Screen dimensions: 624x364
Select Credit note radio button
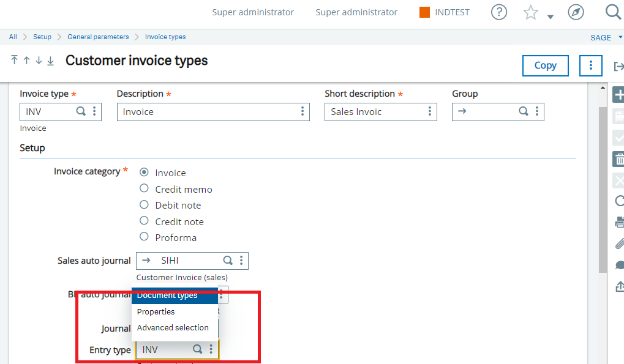[144, 221]
